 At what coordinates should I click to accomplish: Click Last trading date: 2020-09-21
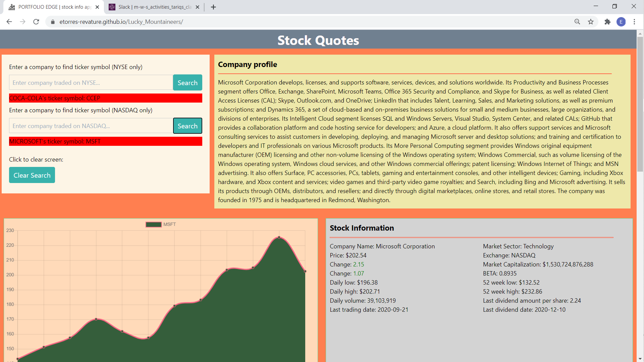point(369,310)
